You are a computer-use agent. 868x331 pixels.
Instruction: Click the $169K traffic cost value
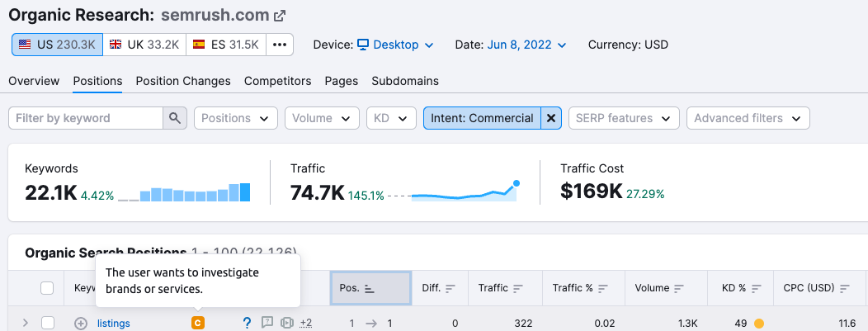click(592, 191)
